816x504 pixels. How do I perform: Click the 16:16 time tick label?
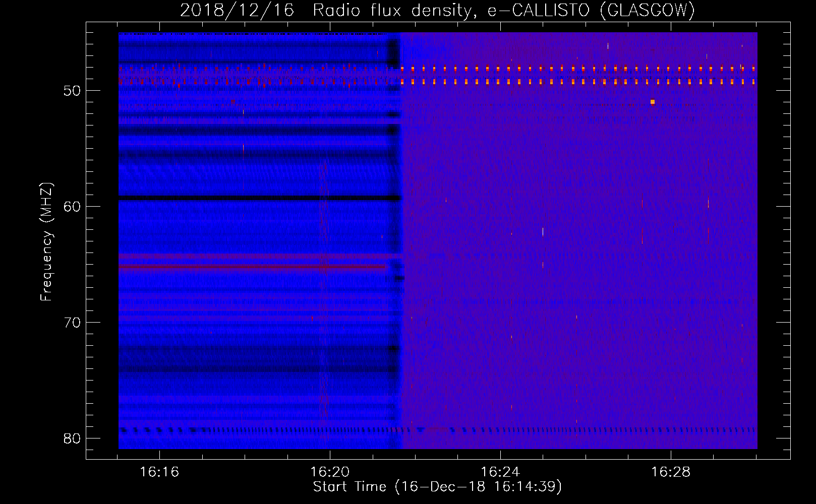[159, 472]
